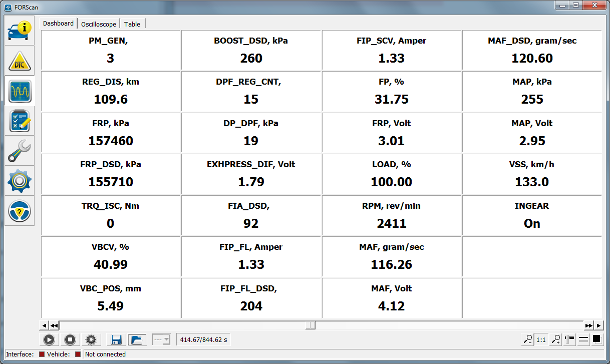Open the vehicle information section
610x364 pixels.
[20, 31]
